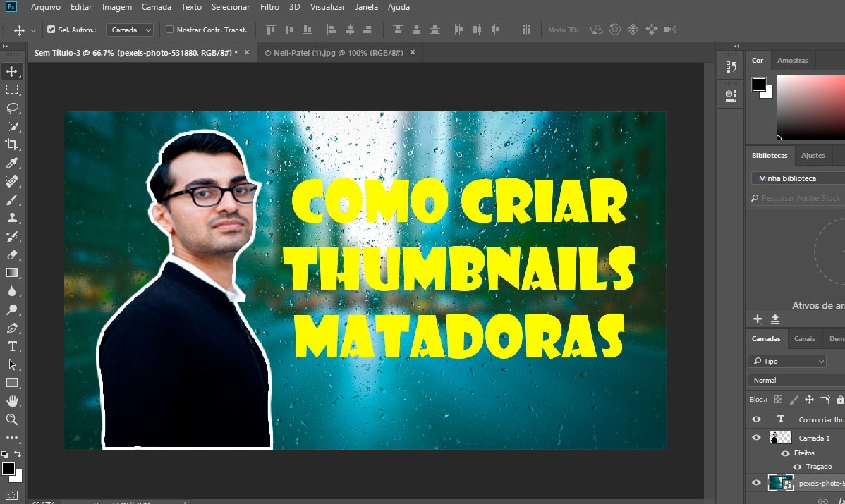Uncheck the Sel. Autom. checkbox

coord(51,30)
